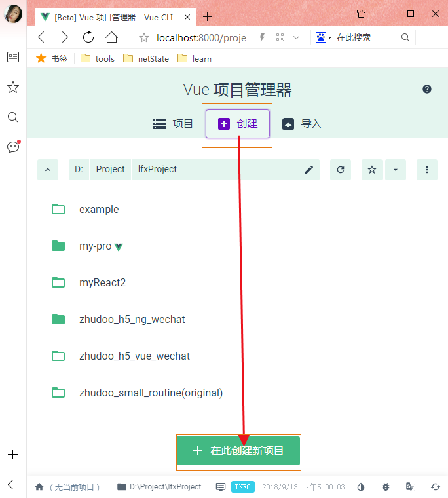Close the Vue CLI tab
Image resolution: width=448 pixels, height=498 pixels.
[187, 17]
